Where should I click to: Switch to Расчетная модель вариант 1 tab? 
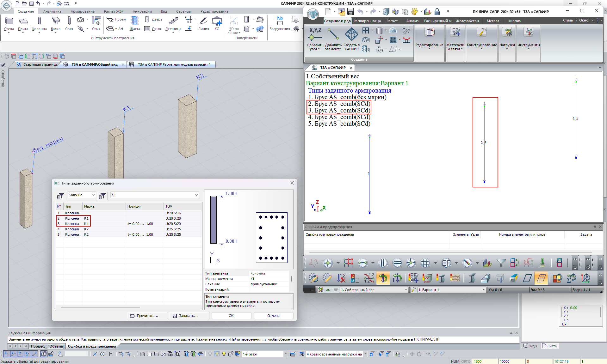click(174, 64)
